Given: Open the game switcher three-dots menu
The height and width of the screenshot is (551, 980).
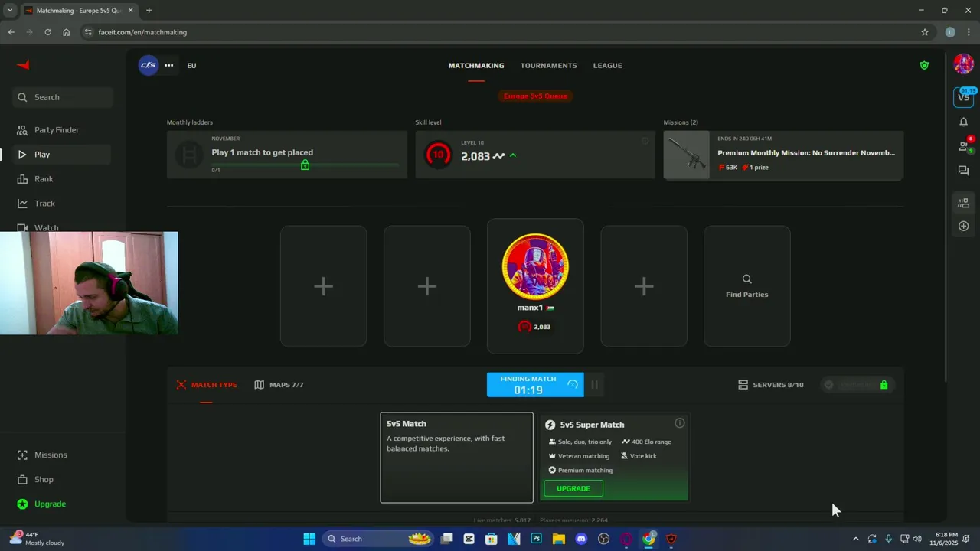Looking at the screenshot, I should (168, 65).
